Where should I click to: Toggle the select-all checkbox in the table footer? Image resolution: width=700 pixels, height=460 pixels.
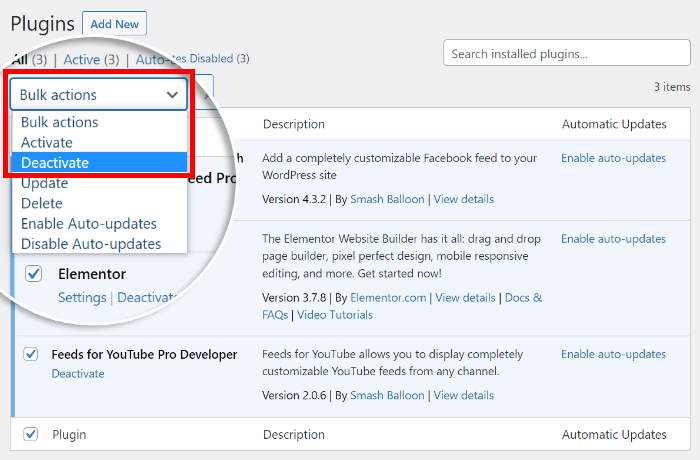tap(31, 434)
